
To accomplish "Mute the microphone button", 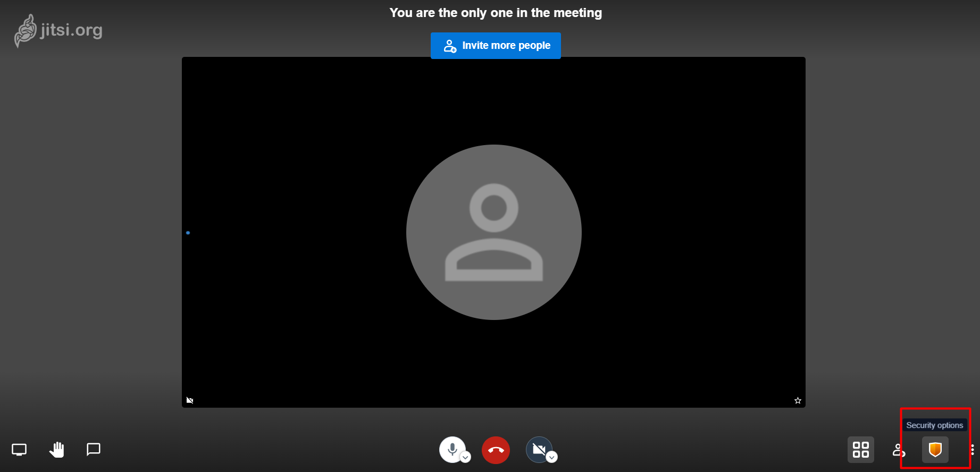I will (452, 449).
